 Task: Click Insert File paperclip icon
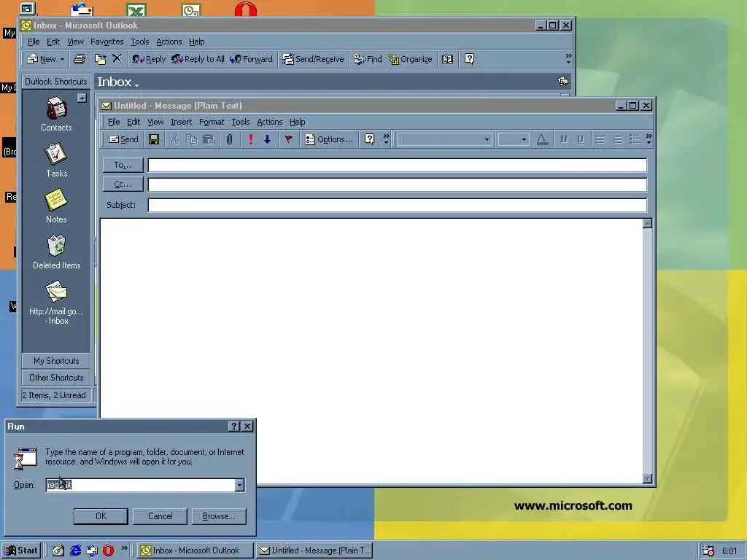click(x=230, y=139)
